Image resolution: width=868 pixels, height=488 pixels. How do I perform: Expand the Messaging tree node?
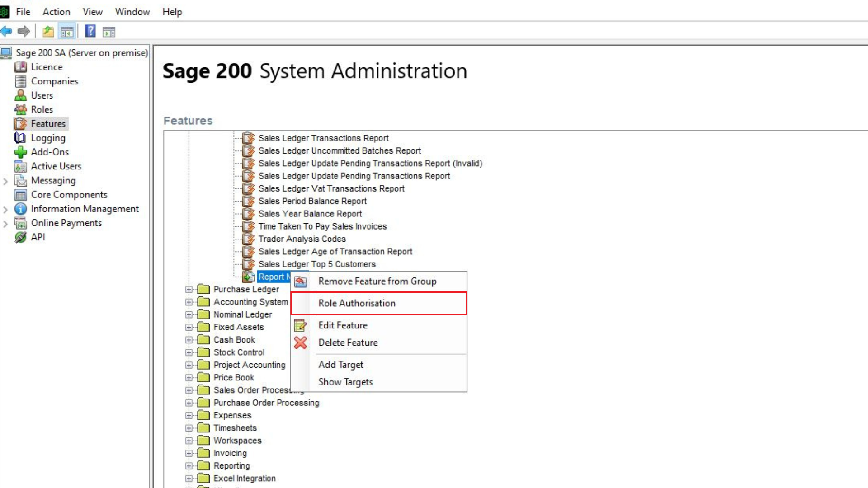tap(5, 180)
